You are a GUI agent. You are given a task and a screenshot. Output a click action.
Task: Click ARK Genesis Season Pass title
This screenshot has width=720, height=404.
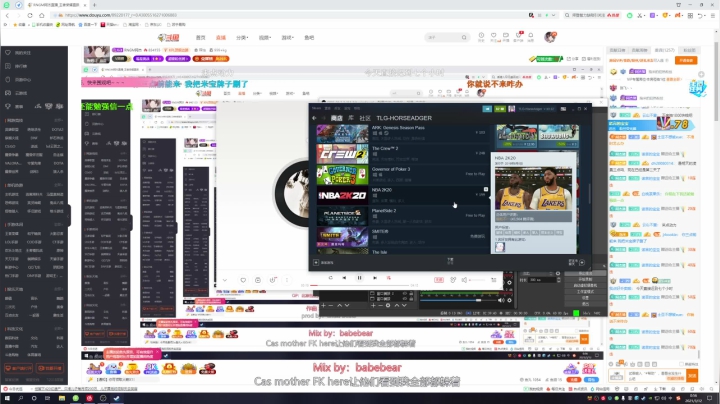(398, 128)
